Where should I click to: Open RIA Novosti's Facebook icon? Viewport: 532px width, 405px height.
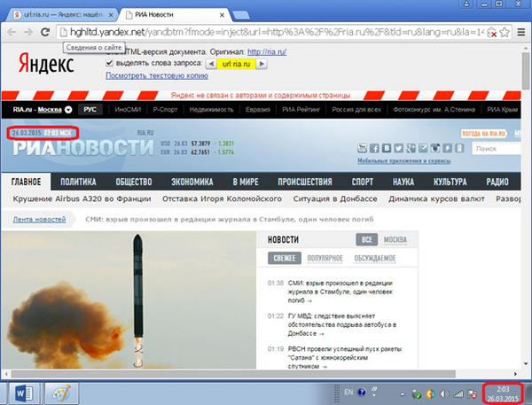[x=374, y=148]
